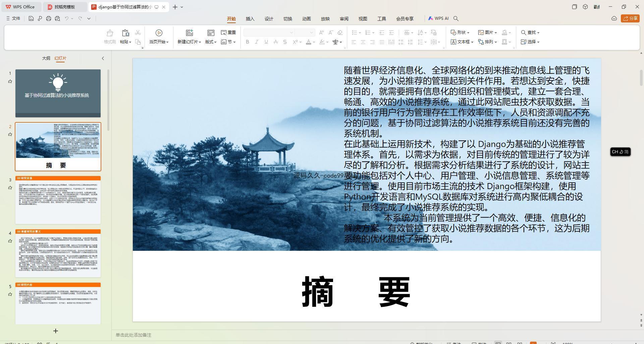Viewport: 644px width, 344px height.
Task: Click the WPS AI button
Action: pos(438,18)
